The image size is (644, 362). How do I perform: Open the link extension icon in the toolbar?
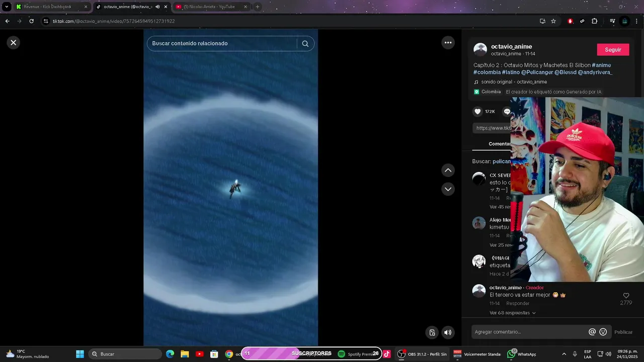582,21
